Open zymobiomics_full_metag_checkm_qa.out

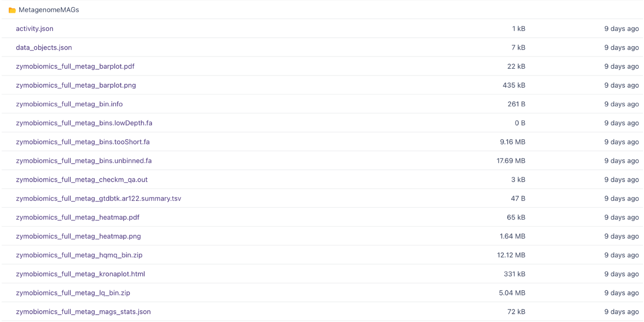click(81, 180)
